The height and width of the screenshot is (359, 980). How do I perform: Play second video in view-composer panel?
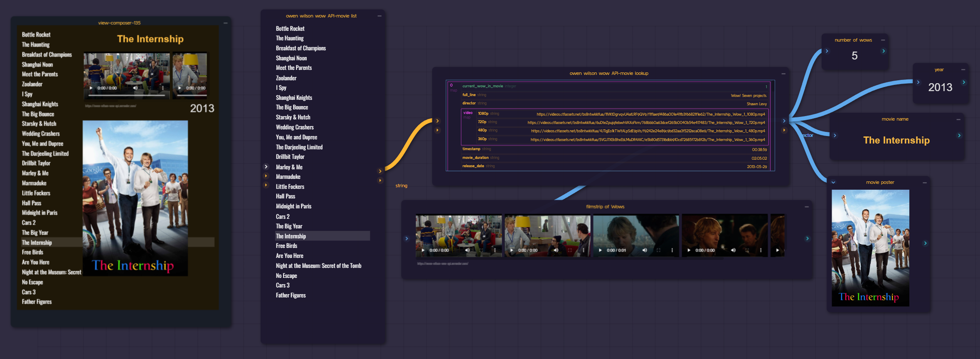180,88
